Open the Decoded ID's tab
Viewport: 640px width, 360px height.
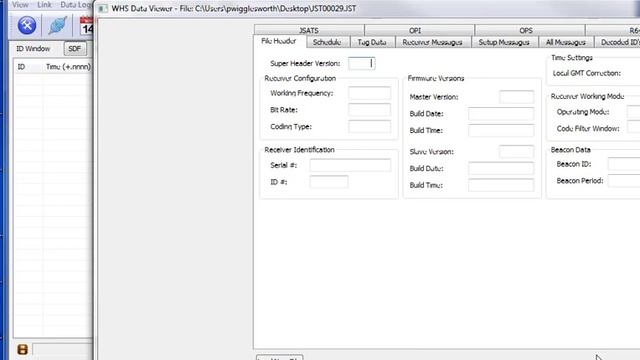click(618, 42)
